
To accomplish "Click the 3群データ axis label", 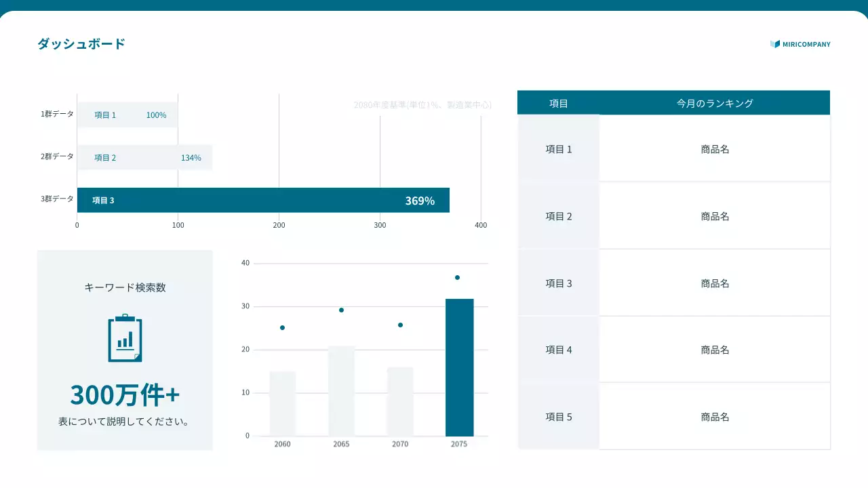I will (x=57, y=199).
